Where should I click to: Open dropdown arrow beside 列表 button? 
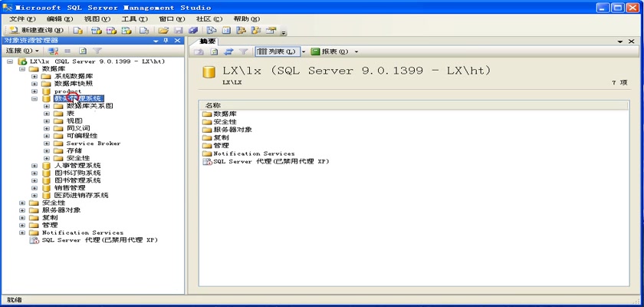click(304, 51)
